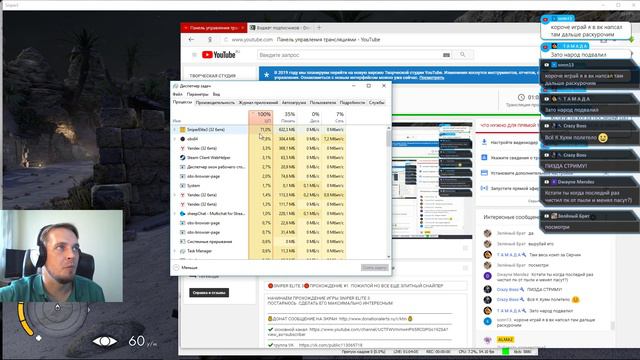Open the YouTube hamburger guide menu

[194, 55]
